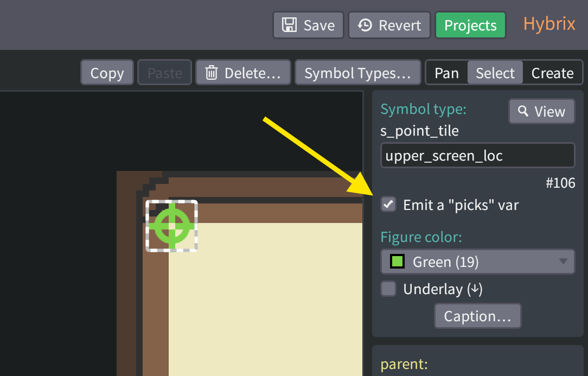Click the floppy disk Save icon

[x=290, y=26]
